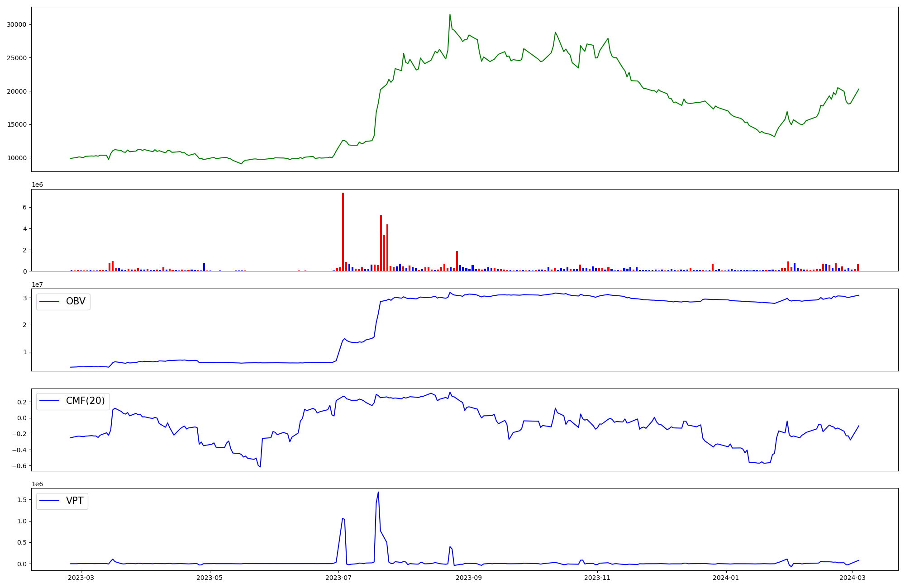The width and height of the screenshot is (905, 588).
Task: Click the 2023-07 date tick label
Action: pyautogui.click(x=338, y=578)
